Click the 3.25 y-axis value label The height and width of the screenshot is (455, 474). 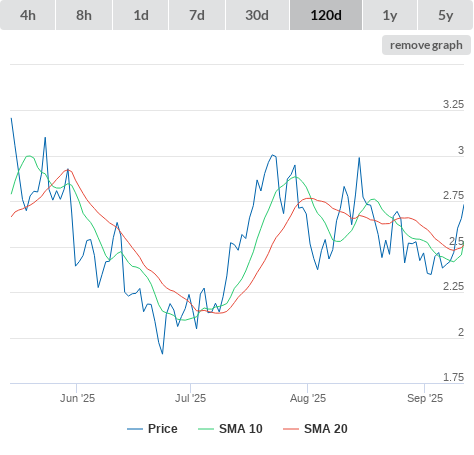453,104
